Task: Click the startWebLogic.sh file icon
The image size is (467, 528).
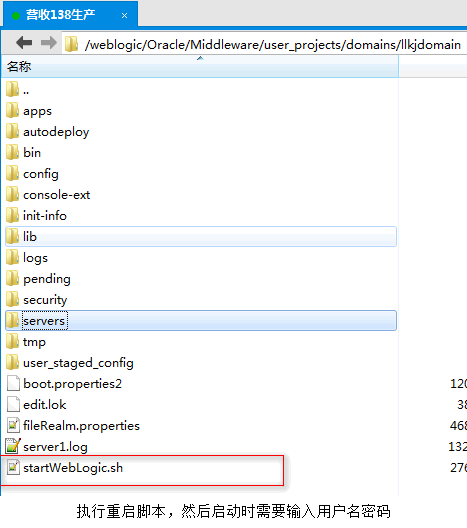Action: [x=13, y=467]
